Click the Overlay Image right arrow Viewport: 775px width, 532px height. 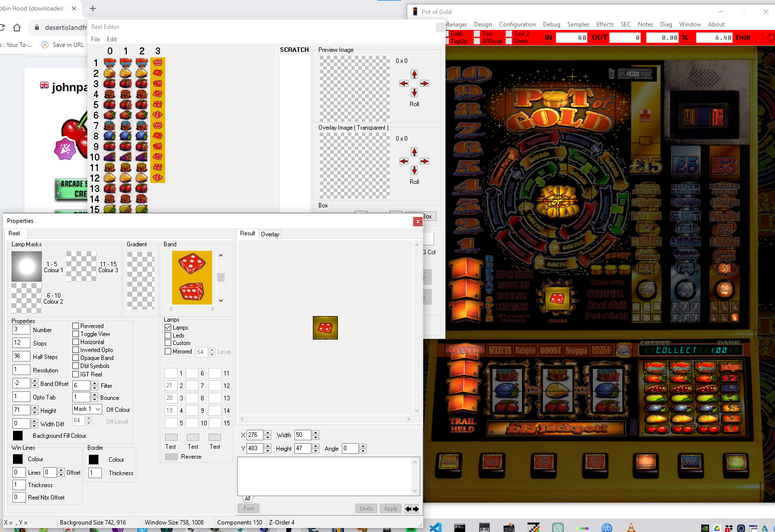[x=424, y=161]
